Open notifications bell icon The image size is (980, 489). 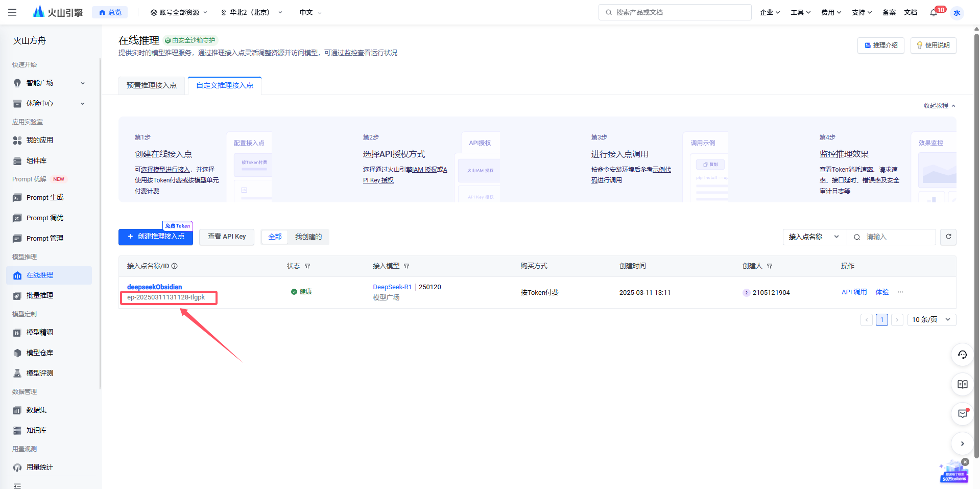(x=934, y=12)
